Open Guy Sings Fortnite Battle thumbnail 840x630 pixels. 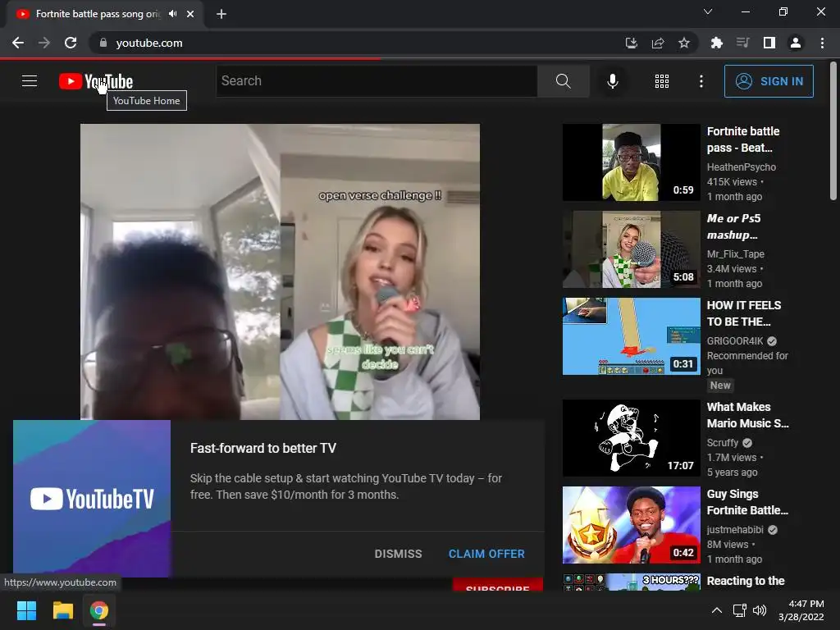click(631, 525)
